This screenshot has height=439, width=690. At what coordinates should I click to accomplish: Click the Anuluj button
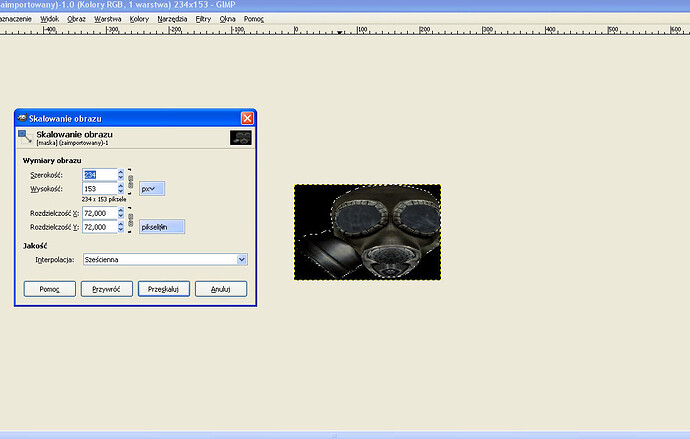click(221, 289)
